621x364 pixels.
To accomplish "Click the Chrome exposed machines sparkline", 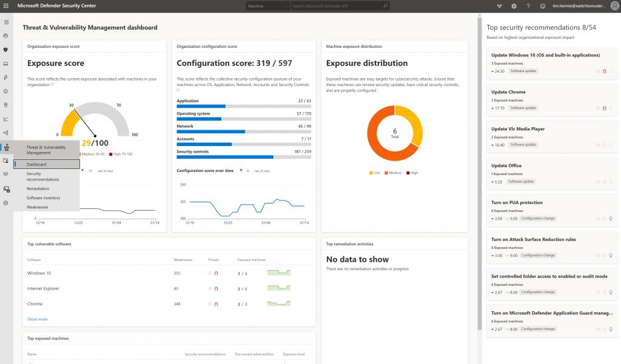I will pyautogui.click(x=279, y=303).
